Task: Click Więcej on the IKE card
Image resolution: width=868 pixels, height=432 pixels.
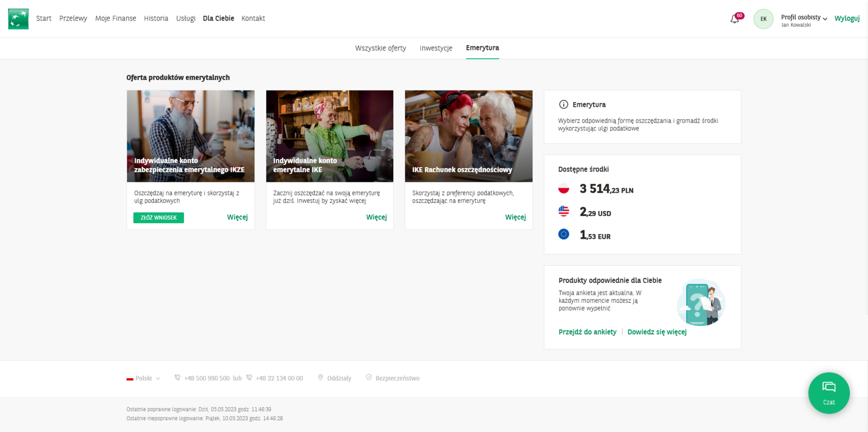Action: (376, 217)
